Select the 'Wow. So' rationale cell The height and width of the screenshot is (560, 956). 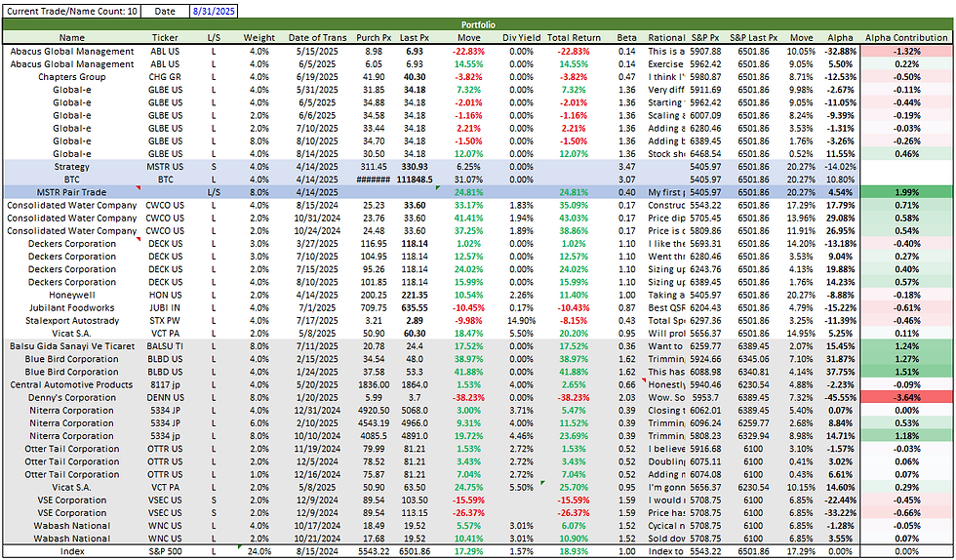[x=665, y=397]
